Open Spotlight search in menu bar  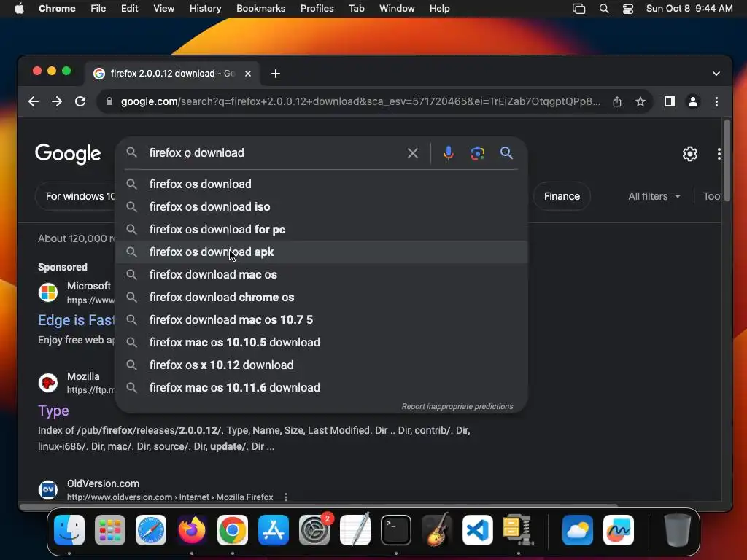pyautogui.click(x=603, y=9)
